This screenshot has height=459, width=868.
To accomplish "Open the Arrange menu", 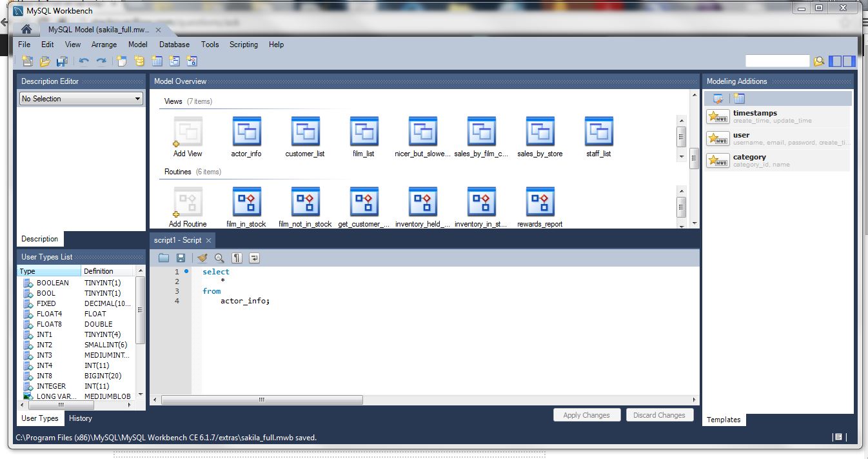I will 104,45.
